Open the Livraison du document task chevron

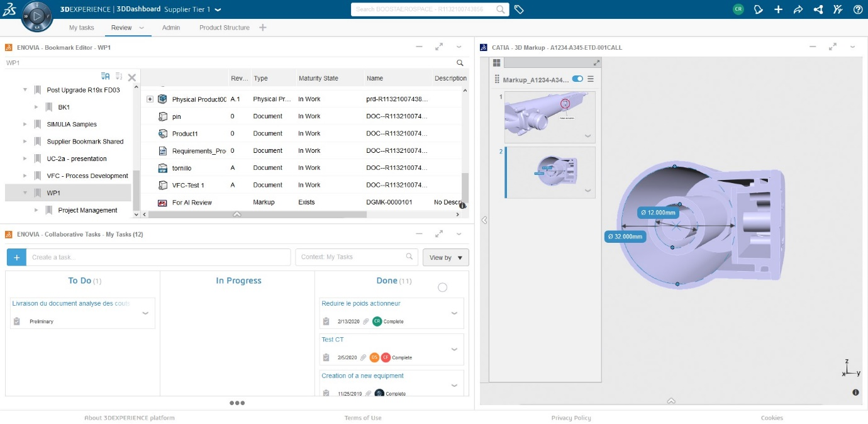coord(145,313)
